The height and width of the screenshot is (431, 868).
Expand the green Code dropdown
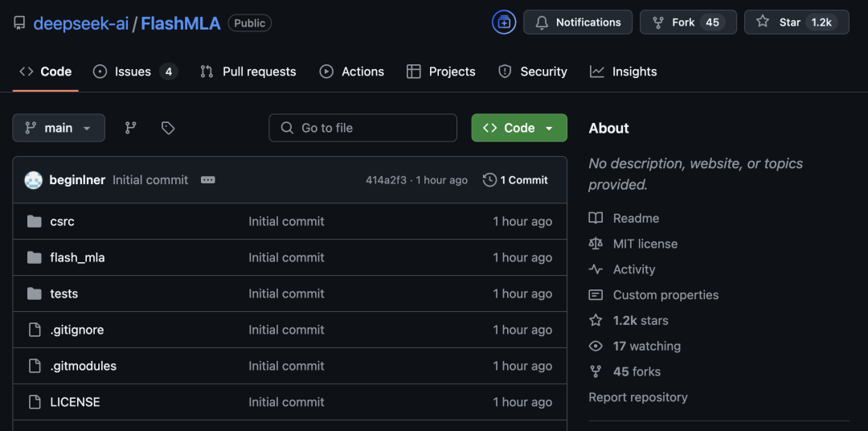pyautogui.click(x=519, y=128)
